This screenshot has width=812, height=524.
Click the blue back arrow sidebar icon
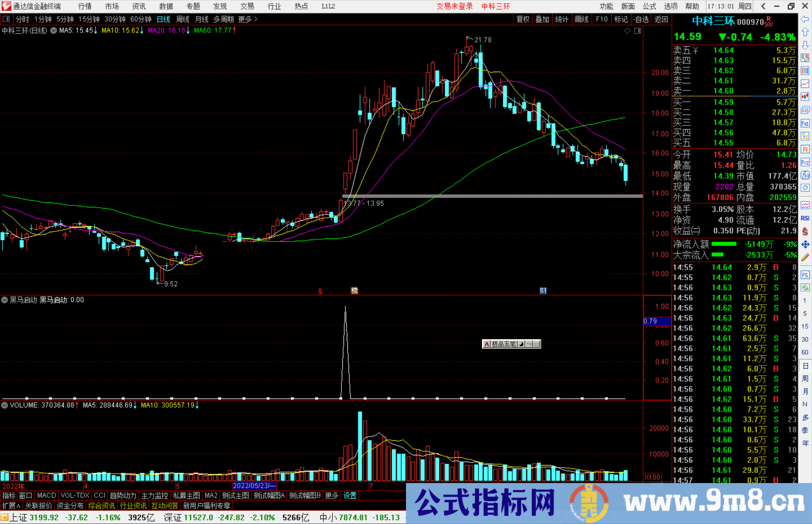point(805,19)
